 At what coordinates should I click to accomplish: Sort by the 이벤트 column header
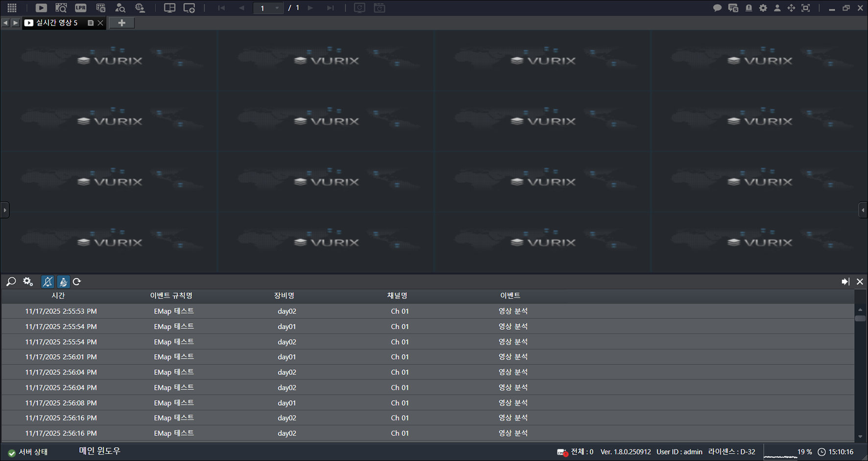[x=510, y=295]
